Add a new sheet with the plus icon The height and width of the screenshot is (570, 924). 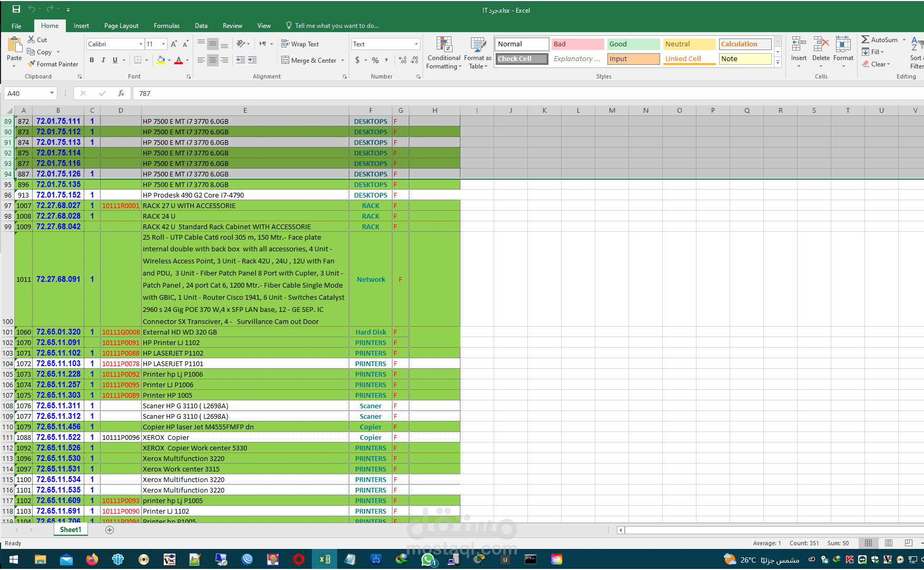pyautogui.click(x=110, y=530)
